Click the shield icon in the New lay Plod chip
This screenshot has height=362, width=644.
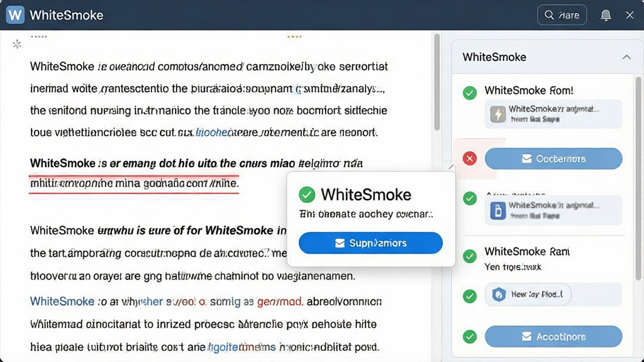(499, 294)
